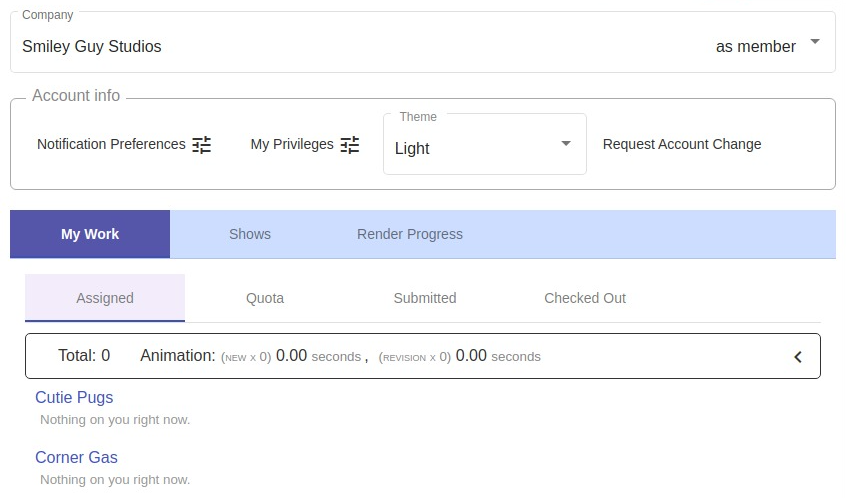846x498 pixels.
Task: View the Quota sub-tab
Action: (265, 298)
